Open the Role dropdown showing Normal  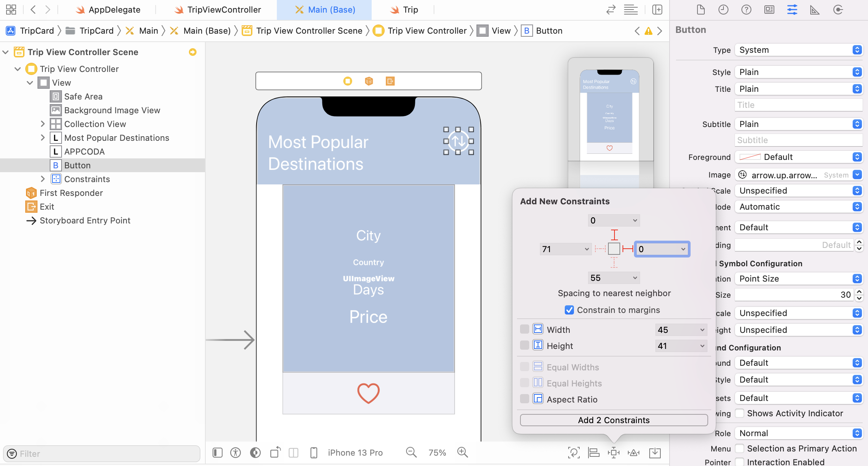pyautogui.click(x=799, y=433)
